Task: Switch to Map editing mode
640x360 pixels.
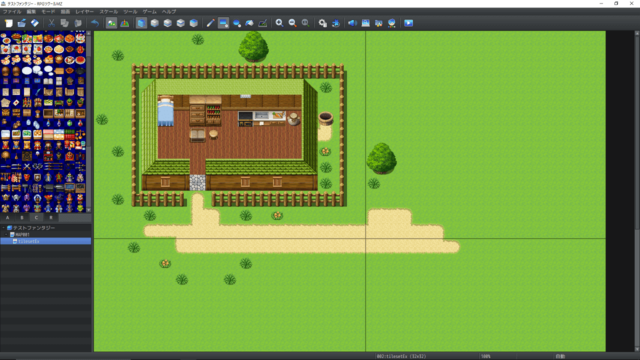Action: [111, 23]
